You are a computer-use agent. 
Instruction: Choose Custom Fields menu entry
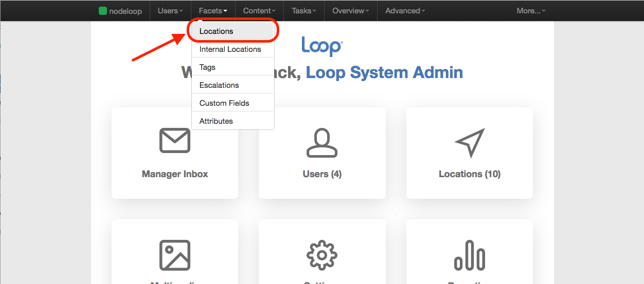pos(233,103)
